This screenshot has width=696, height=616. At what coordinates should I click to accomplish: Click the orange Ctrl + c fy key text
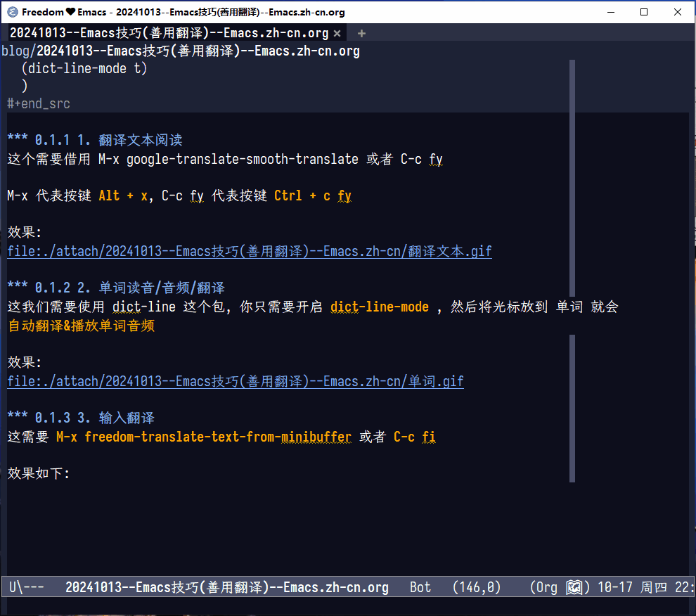click(x=312, y=196)
